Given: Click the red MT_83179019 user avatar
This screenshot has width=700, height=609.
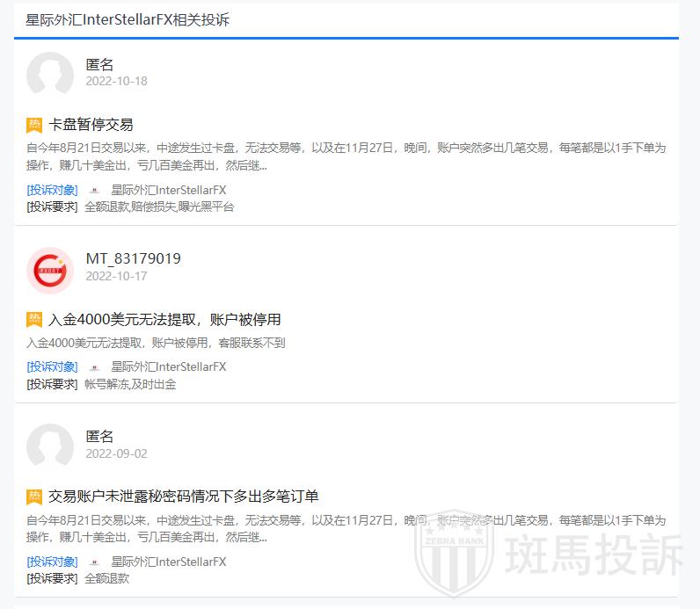Looking at the screenshot, I should [50, 269].
